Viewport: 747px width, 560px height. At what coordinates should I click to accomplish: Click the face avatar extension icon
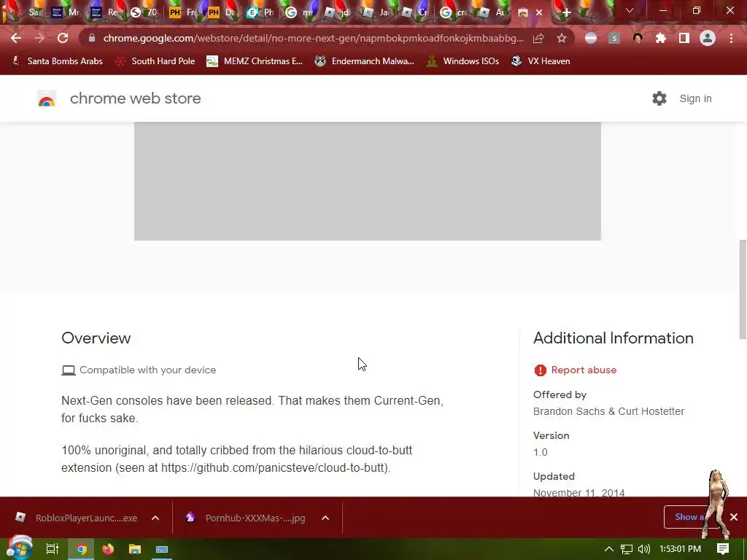click(638, 38)
